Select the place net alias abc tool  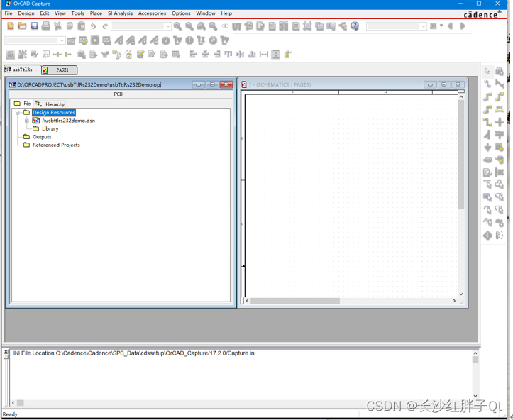click(x=500, y=109)
